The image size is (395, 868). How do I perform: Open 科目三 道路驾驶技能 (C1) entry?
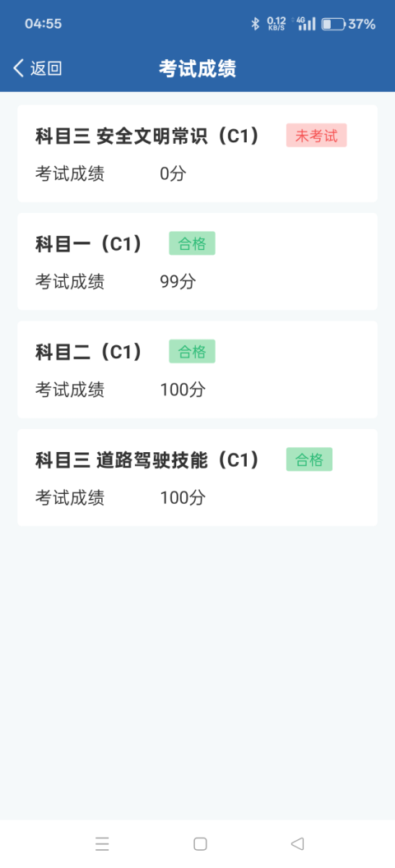click(x=197, y=478)
